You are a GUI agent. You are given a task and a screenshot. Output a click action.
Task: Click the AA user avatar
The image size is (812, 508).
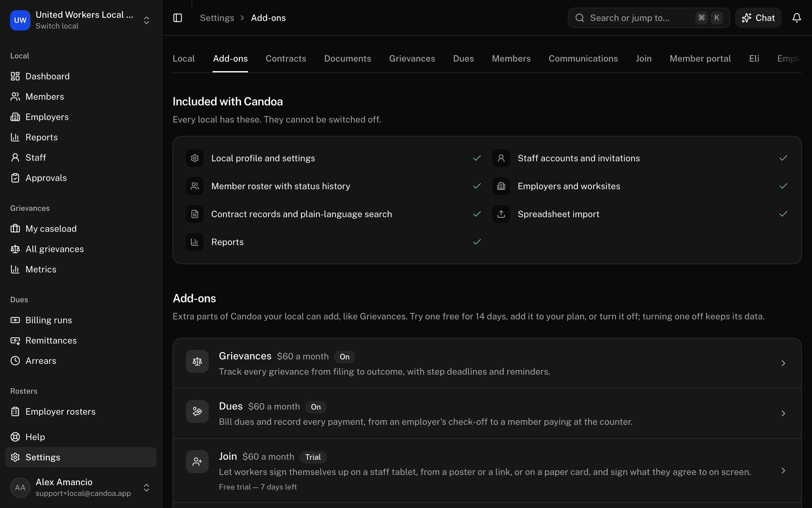click(20, 487)
